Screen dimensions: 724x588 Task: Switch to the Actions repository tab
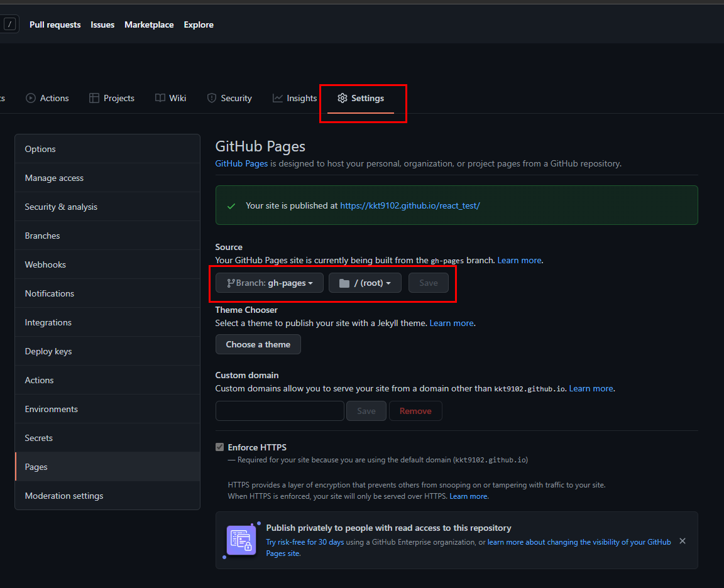pyautogui.click(x=47, y=98)
